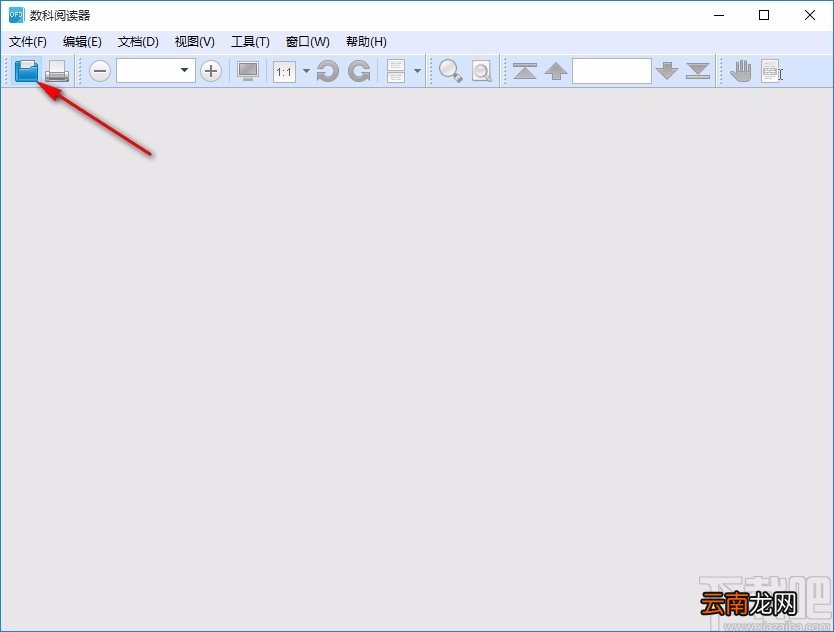The image size is (834, 632).
Task: Open the 文档(D) menu
Action: coord(138,41)
